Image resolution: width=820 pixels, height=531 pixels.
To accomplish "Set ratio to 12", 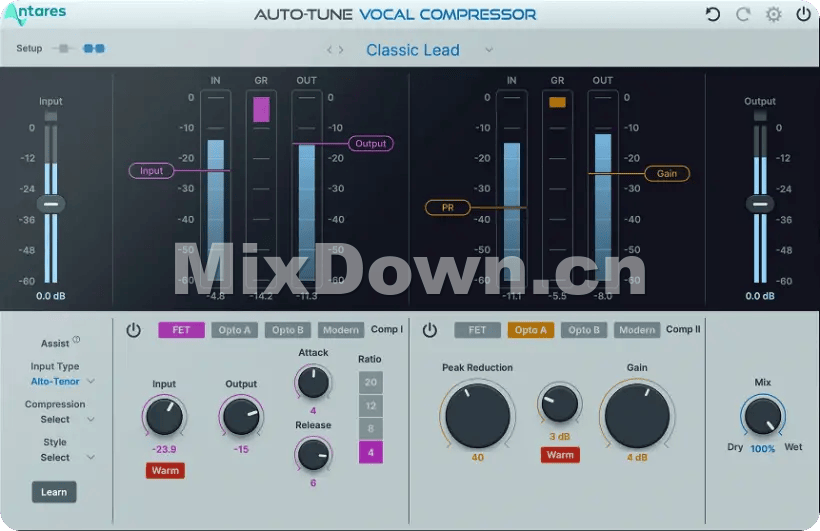I will 371,406.
